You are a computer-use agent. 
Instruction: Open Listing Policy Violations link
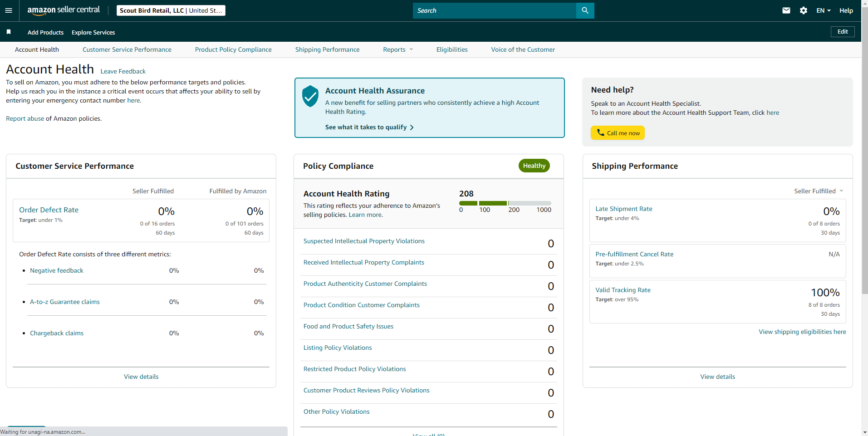[338, 348]
